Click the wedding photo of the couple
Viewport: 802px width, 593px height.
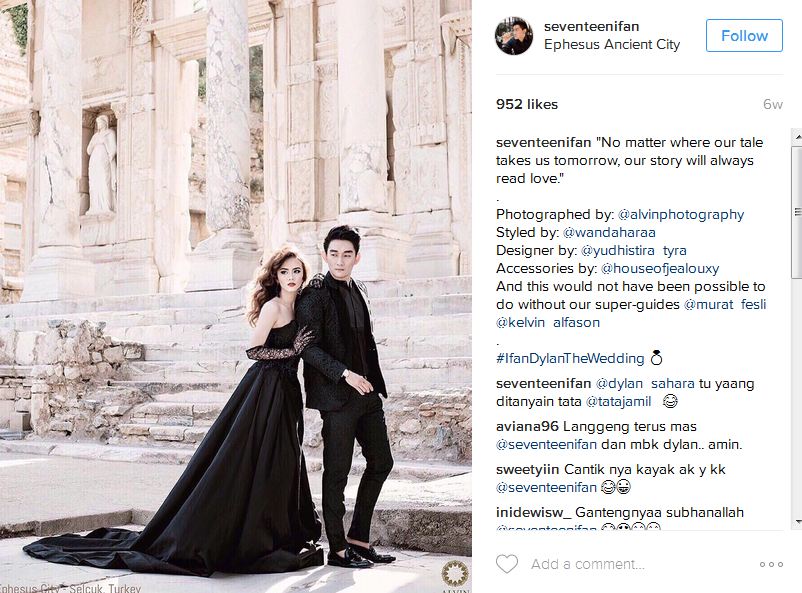pyautogui.click(x=236, y=297)
